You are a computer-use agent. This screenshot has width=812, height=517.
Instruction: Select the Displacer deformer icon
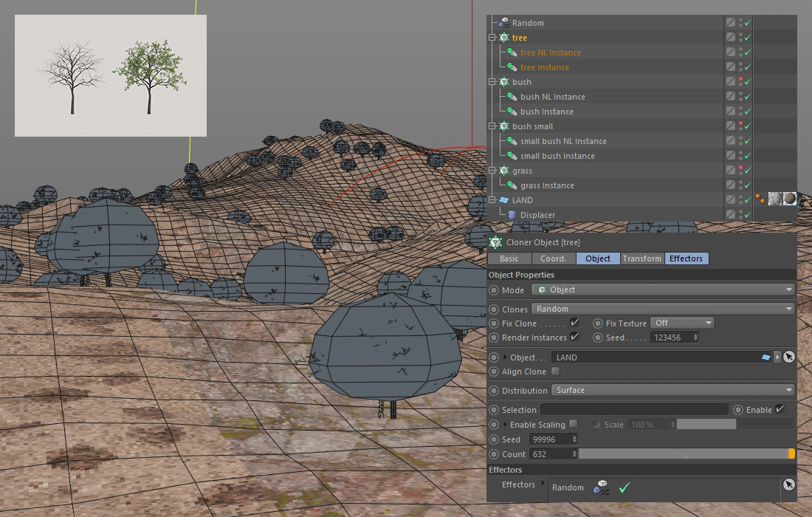point(512,215)
